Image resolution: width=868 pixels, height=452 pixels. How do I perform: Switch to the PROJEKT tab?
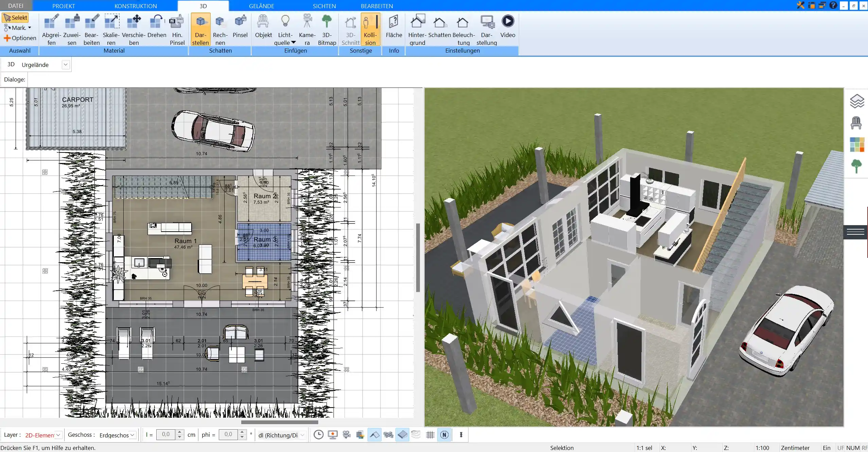click(x=64, y=6)
